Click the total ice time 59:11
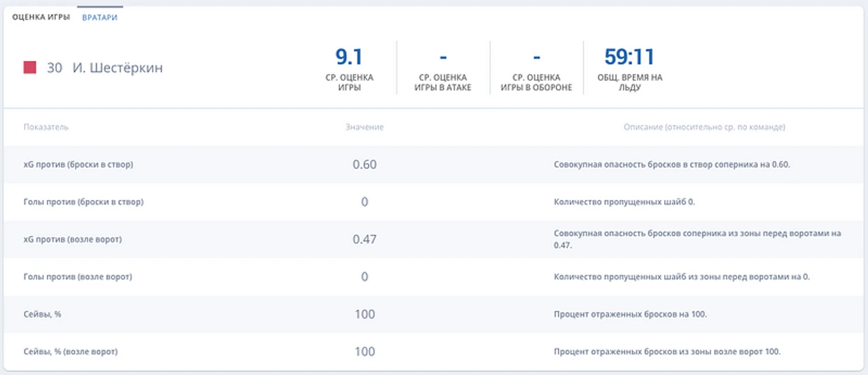 [x=629, y=57]
